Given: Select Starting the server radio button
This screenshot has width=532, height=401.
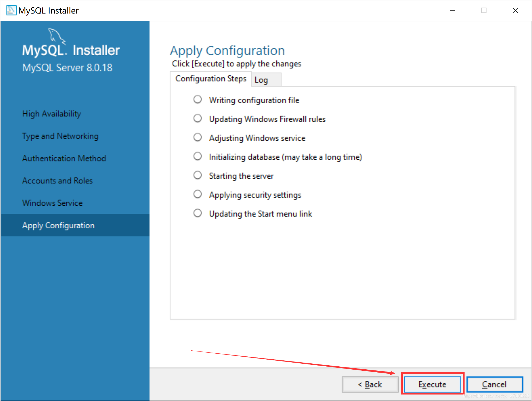Looking at the screenshot, I should (196, 176).
